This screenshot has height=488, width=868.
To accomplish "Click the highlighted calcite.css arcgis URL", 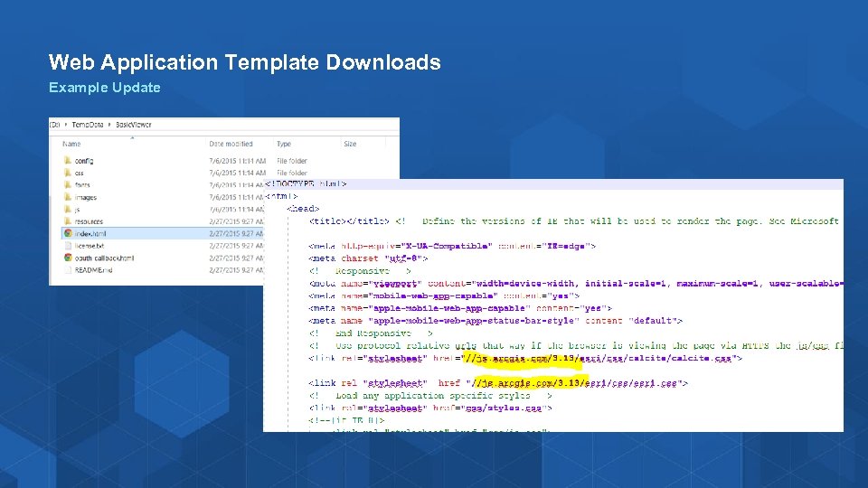I will (522, 359).
